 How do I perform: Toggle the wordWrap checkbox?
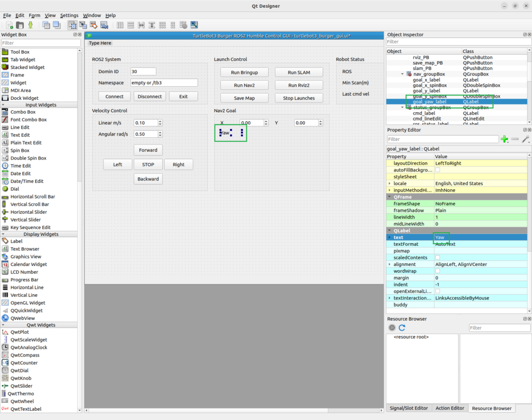(x=437, y=271)
